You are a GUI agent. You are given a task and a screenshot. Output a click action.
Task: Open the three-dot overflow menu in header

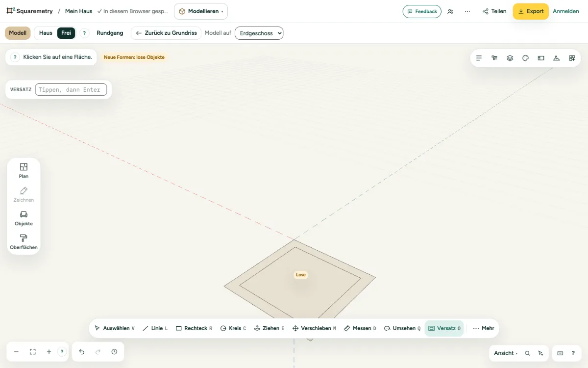[467, 11]
